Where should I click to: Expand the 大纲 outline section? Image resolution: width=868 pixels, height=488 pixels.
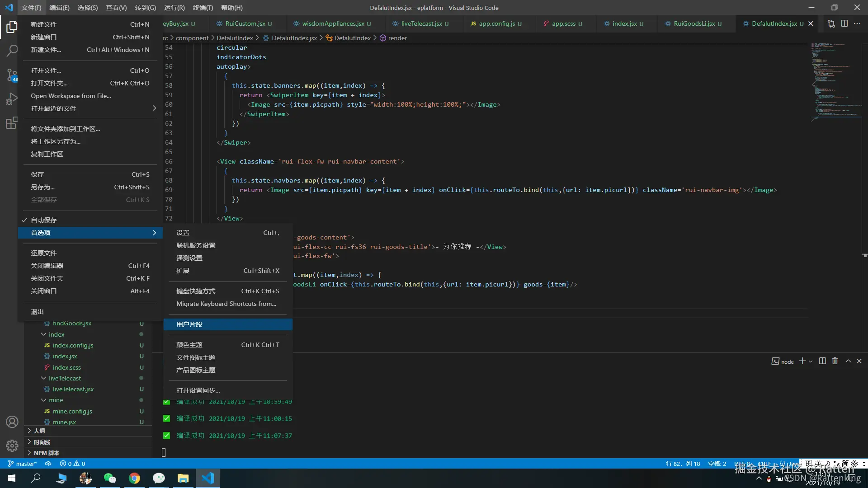point(39,431)
